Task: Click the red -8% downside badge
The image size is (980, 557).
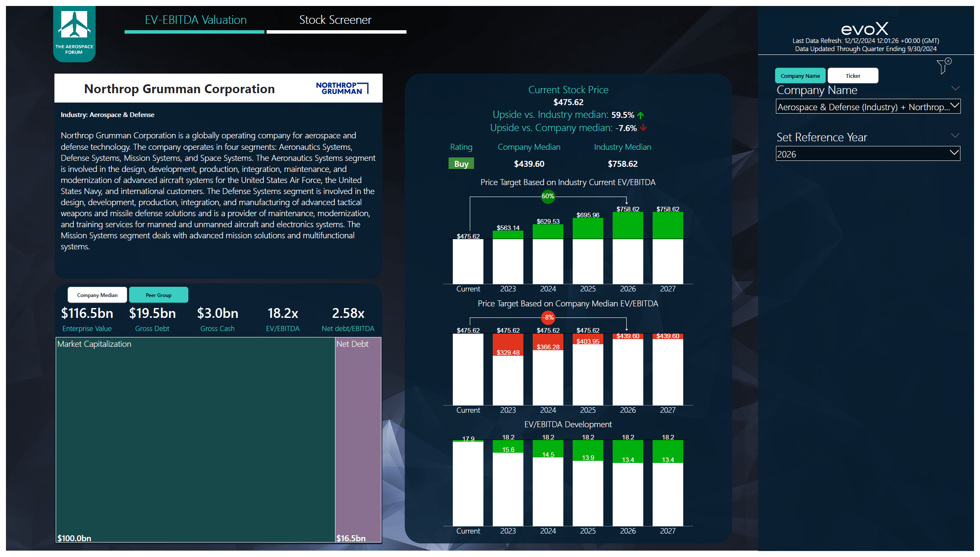Action: (548, 317)
